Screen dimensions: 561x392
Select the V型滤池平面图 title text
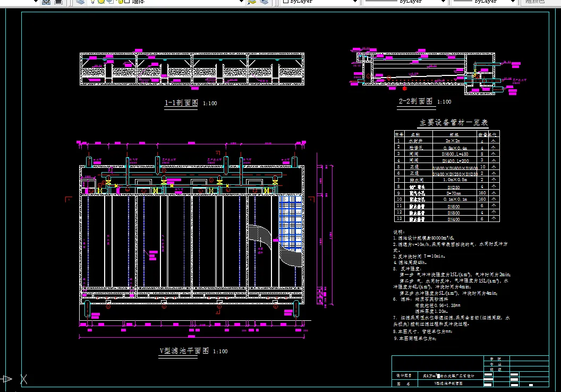tap(184, 351)
